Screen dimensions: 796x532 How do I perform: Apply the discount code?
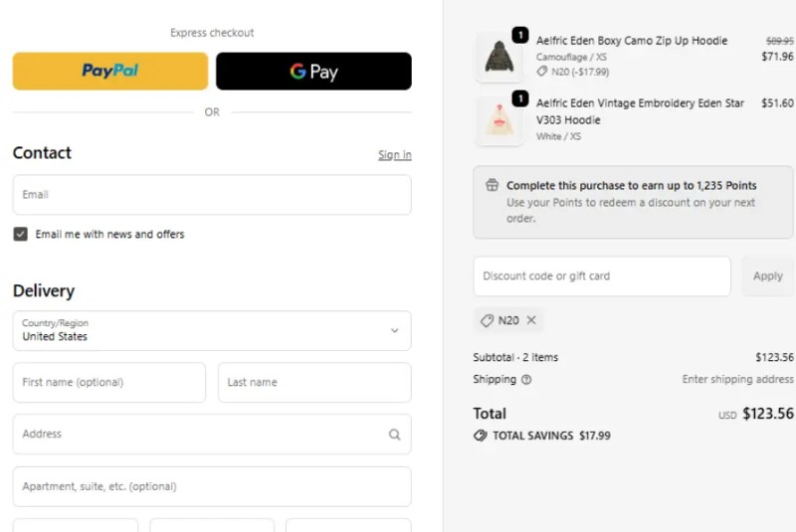click(767, 276)
